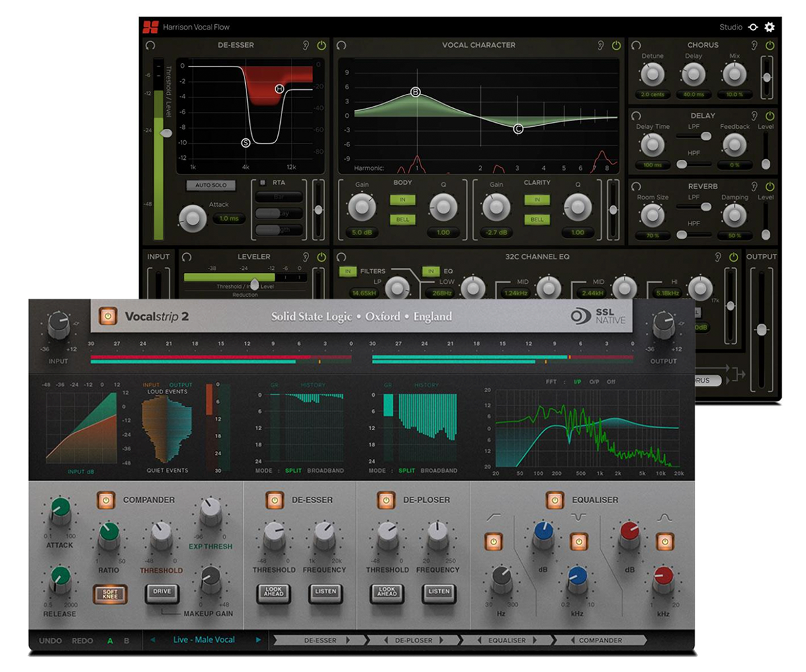Open Harrison Vocal Flow settings gear
806x672 pixels.
770,28
